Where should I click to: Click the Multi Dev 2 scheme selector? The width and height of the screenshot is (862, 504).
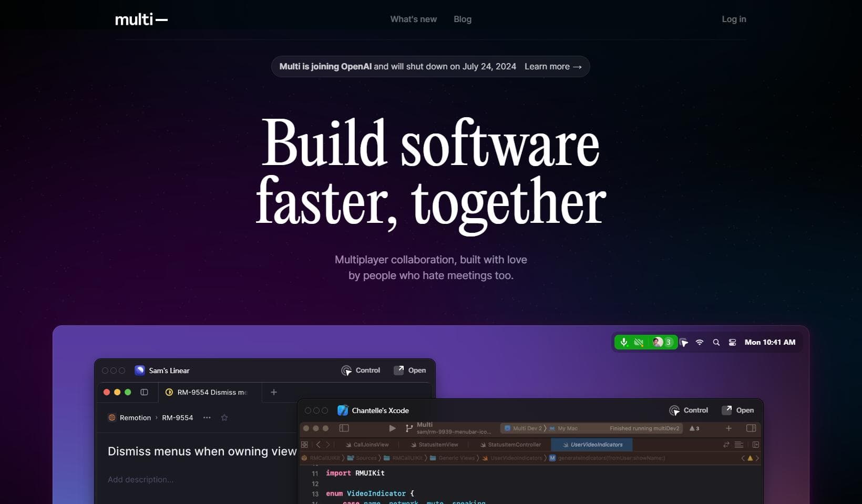tap(523, 428)
